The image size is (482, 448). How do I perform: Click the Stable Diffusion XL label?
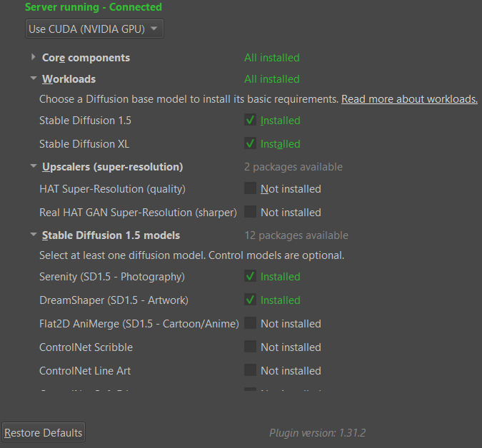[x=84, y=144]
